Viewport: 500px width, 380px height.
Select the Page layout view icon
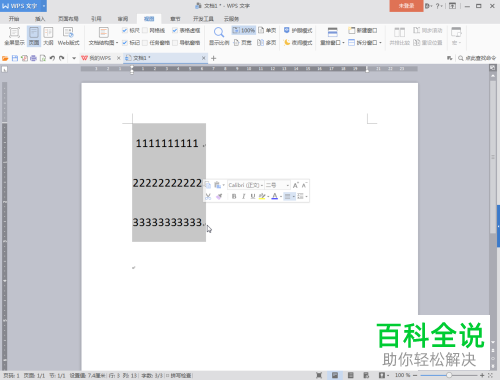34,36
